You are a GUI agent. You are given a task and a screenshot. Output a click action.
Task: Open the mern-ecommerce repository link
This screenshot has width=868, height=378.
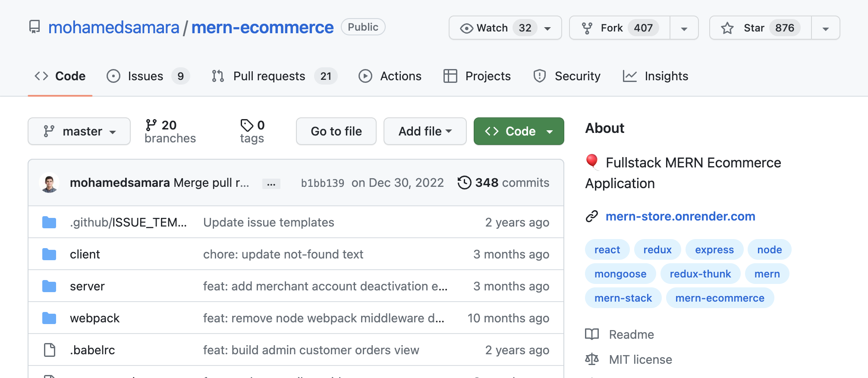point(262,28)
